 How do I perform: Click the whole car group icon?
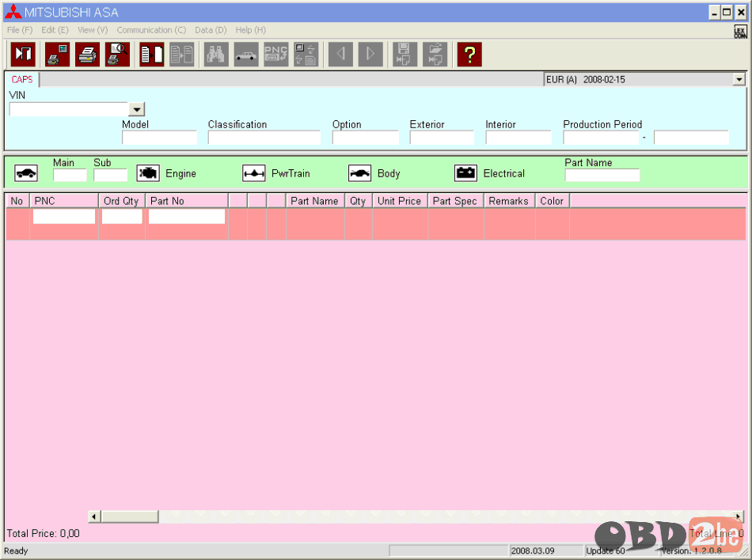26,173
